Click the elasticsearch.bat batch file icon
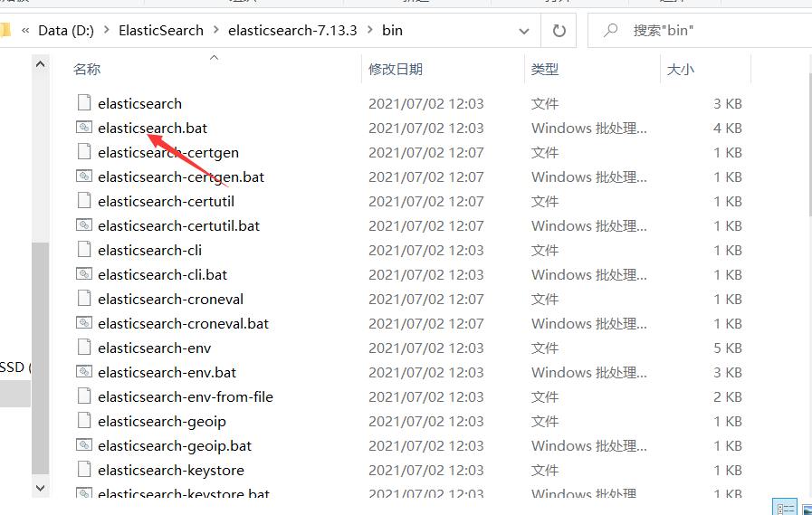The height and width of the screenshot is (515, 812). [84, 127]
